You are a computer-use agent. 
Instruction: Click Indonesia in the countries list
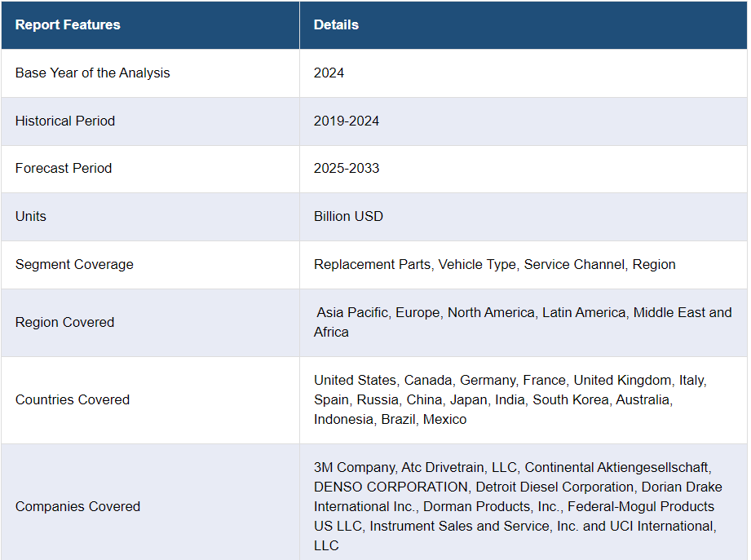(x=343, y=419)
